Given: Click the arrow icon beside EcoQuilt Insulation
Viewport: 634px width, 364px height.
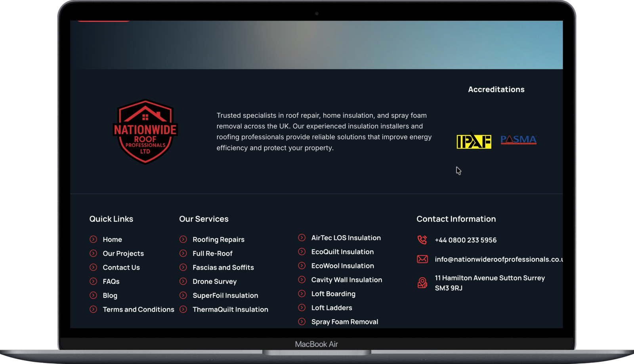Looking at the screenshot, I should click(302, 252).
